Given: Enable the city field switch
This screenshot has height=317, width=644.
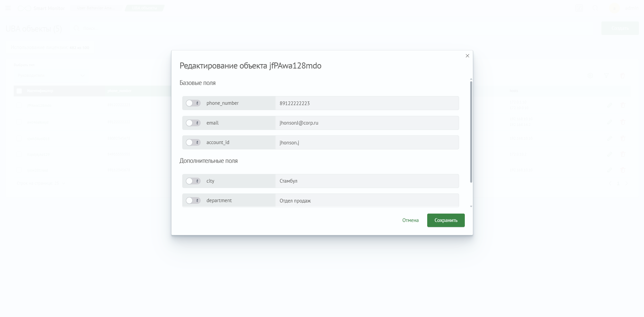Looking at the screenshot, I should tap(193, 181).
